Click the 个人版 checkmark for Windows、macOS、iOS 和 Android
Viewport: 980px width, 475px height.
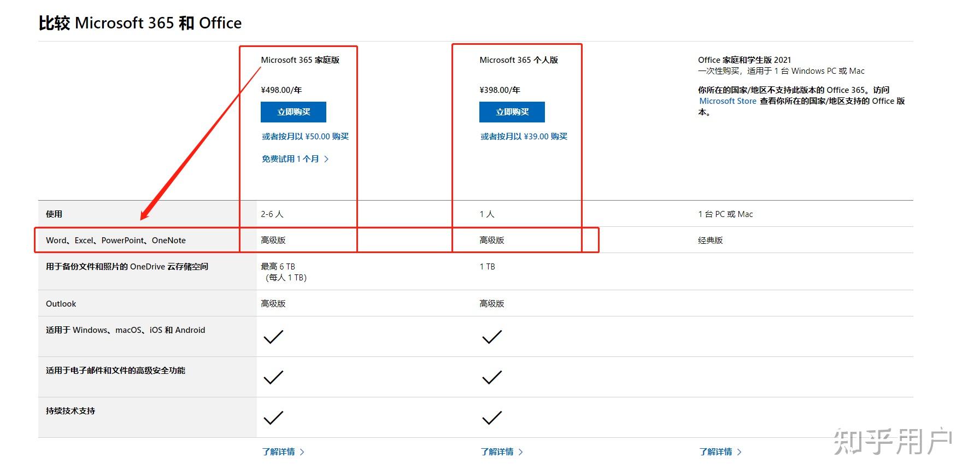point(492,337)
